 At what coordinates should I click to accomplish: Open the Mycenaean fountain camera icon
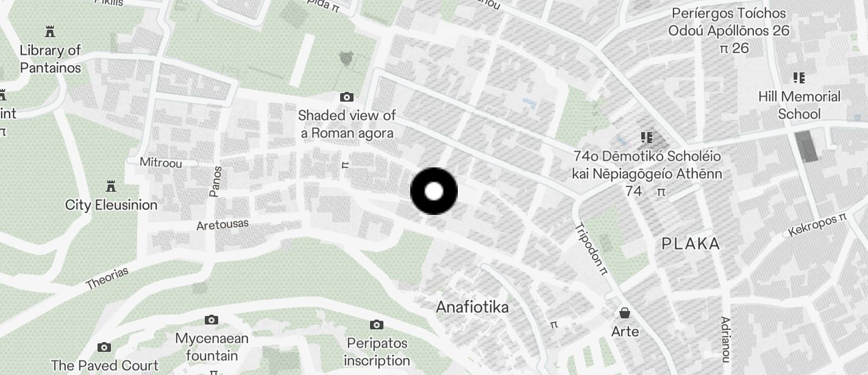[x=211, y=320]
